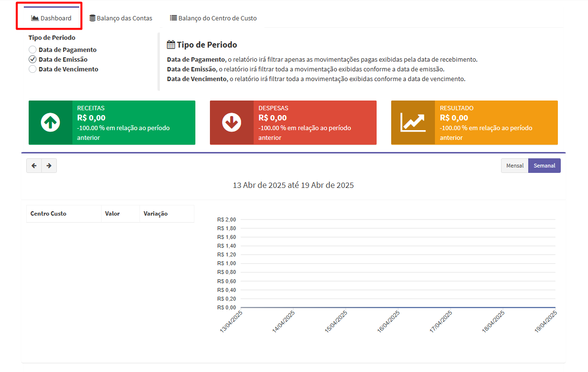Click the Variação column header

click(x=156, y=214)
